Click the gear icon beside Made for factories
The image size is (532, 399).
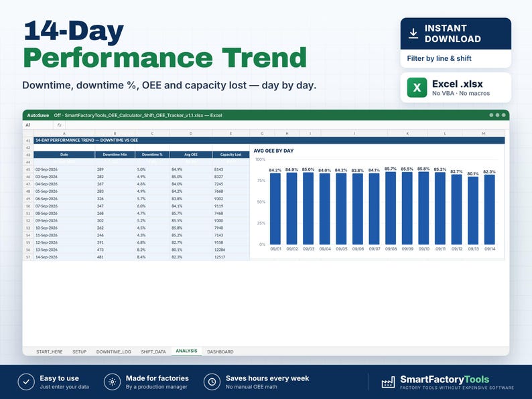(113, 382)
